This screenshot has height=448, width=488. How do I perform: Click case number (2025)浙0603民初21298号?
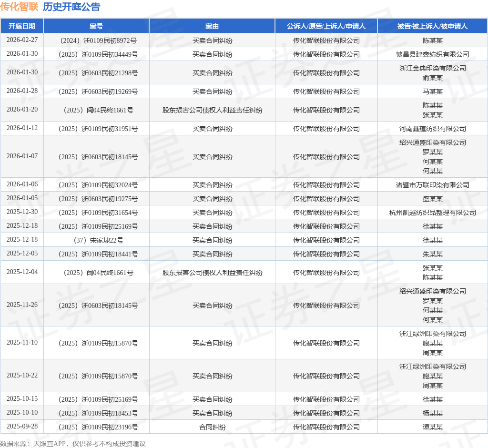(98, 73)
